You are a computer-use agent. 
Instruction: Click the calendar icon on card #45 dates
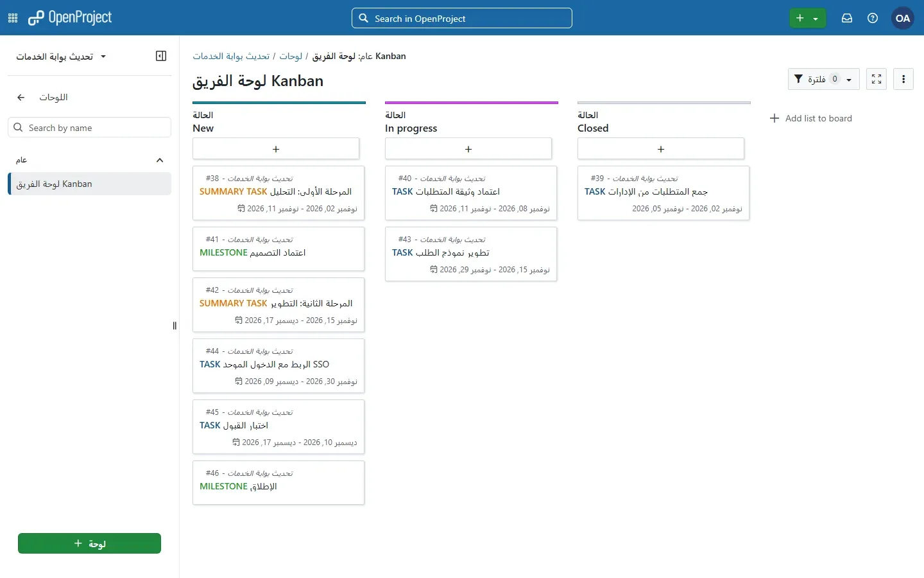tap(236, 442)
